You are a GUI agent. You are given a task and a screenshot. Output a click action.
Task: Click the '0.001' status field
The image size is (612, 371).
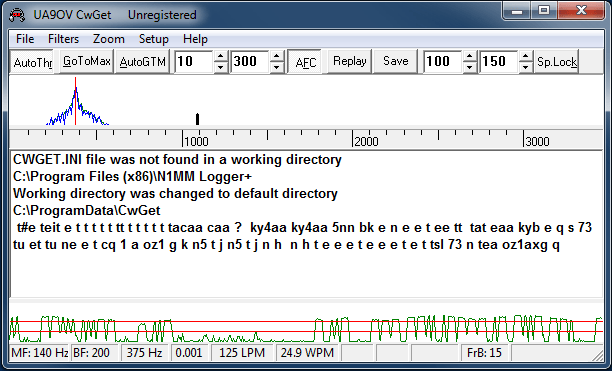click(189, 353)
